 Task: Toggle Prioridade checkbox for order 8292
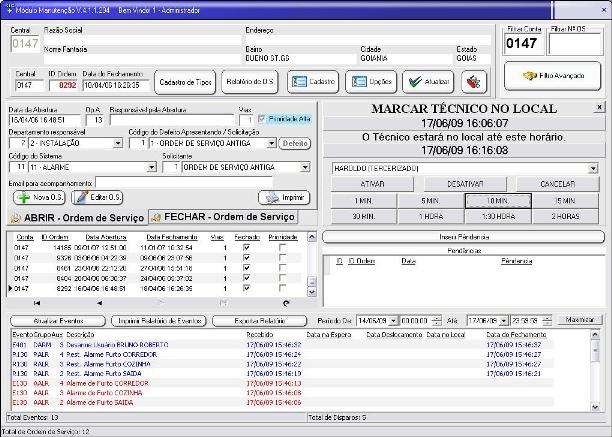click(283, 288)
